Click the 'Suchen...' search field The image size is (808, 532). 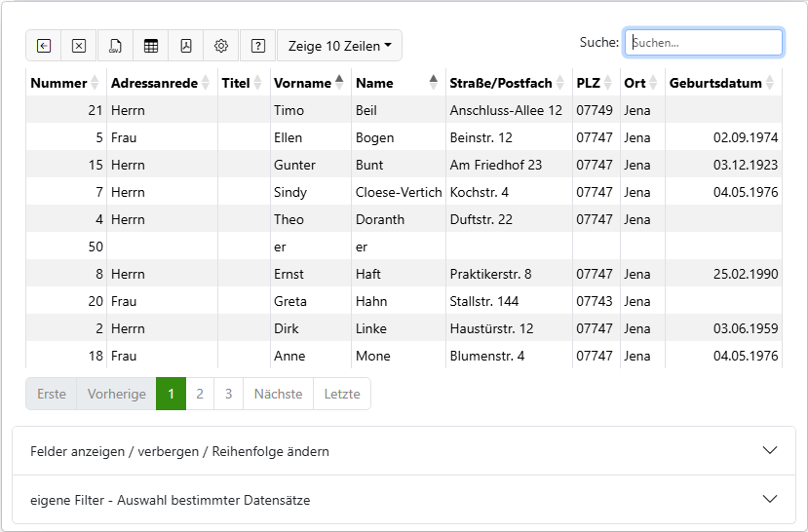pyautogui.click(x=703, y=43)
